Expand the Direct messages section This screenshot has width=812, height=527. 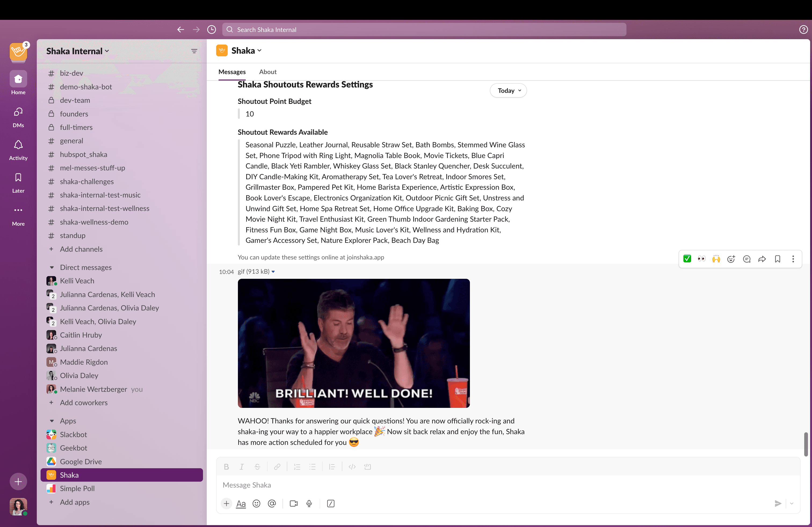pos(52,267)
